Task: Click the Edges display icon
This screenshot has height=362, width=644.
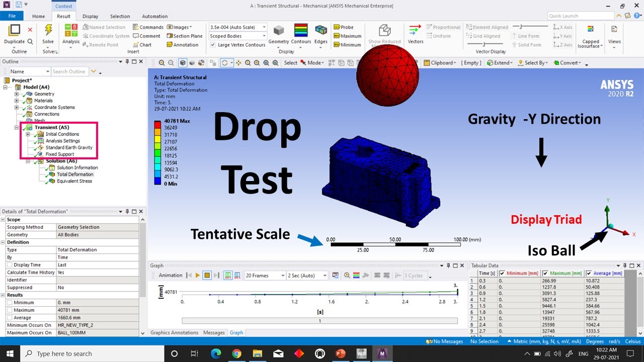Action: [321, 30]
